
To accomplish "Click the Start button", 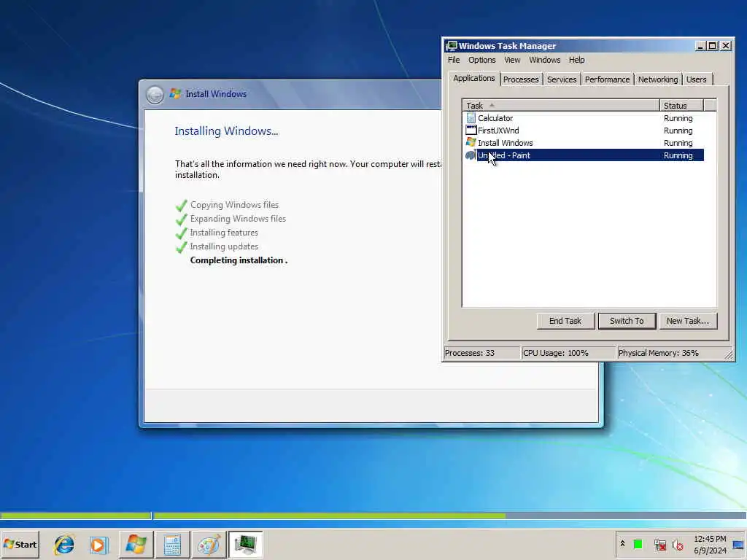I will point(20,544).
